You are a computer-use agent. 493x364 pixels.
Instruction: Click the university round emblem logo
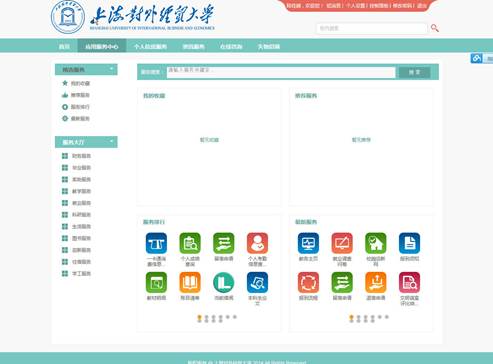click(68, 17)
